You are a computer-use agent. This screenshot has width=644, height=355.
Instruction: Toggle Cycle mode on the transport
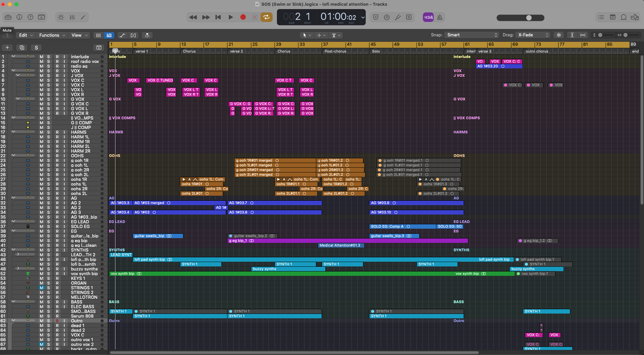[x=266, y=17]
